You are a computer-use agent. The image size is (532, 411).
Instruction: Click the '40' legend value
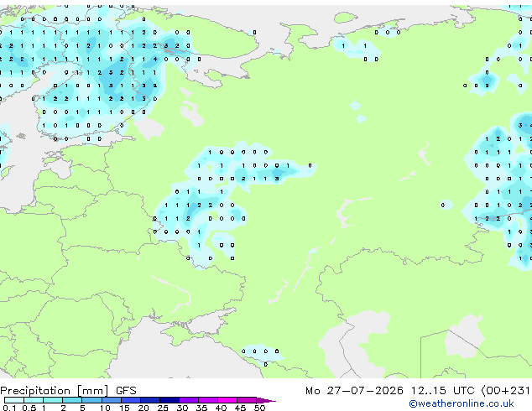point(221,408)
